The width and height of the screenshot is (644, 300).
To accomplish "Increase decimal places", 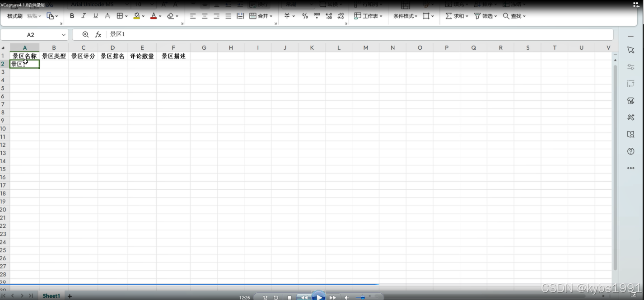I will 328,16.
